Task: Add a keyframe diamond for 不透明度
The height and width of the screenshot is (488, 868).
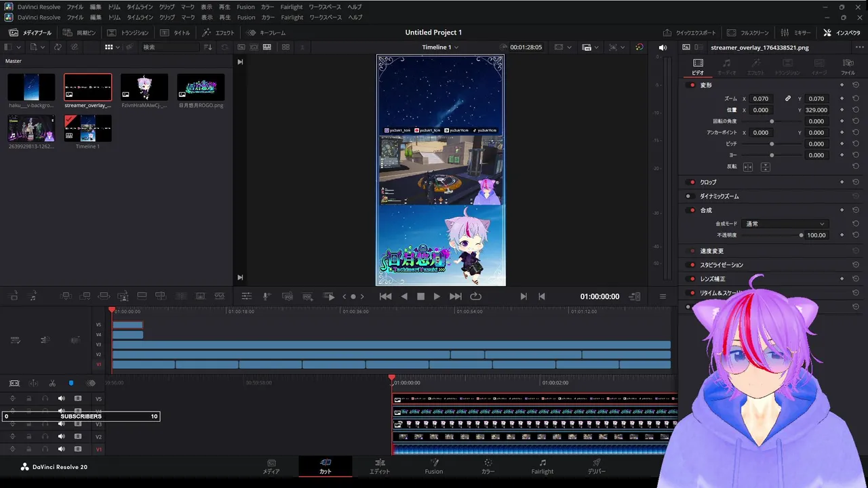Action: pos(842,235)
